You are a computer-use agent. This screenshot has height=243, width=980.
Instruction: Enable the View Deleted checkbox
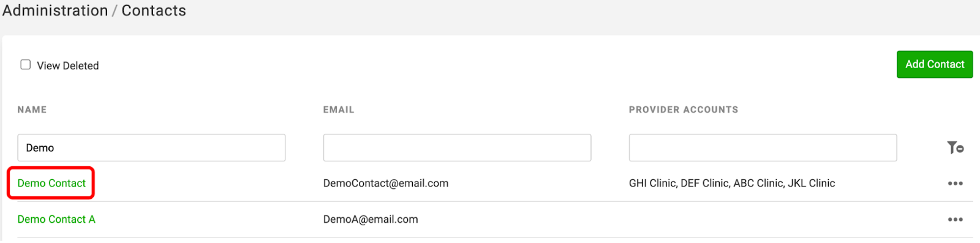click(25, 64)
